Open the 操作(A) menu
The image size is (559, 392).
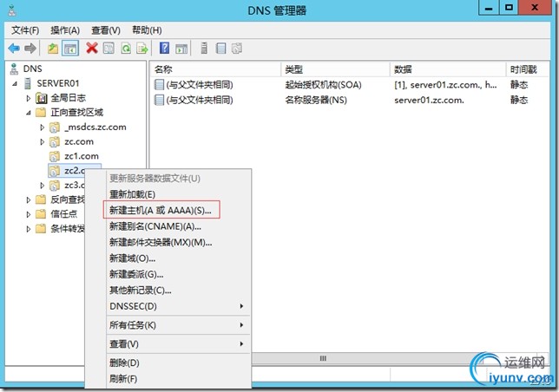pyautogui.click(x=65, y=30)
